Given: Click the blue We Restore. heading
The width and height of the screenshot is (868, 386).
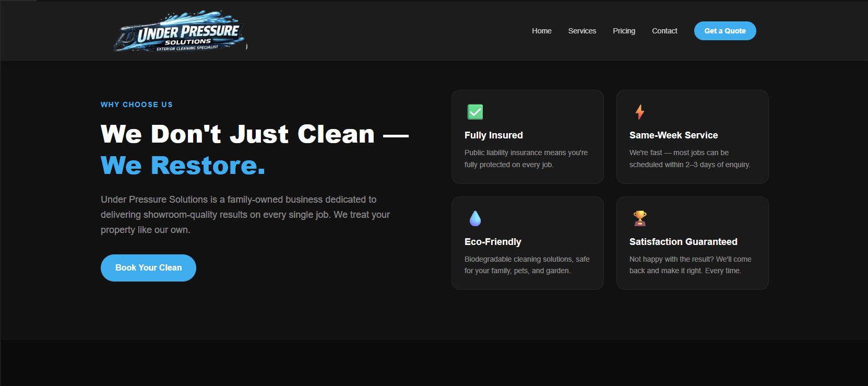Looking at the screenshot, I should tap(183, 166).
